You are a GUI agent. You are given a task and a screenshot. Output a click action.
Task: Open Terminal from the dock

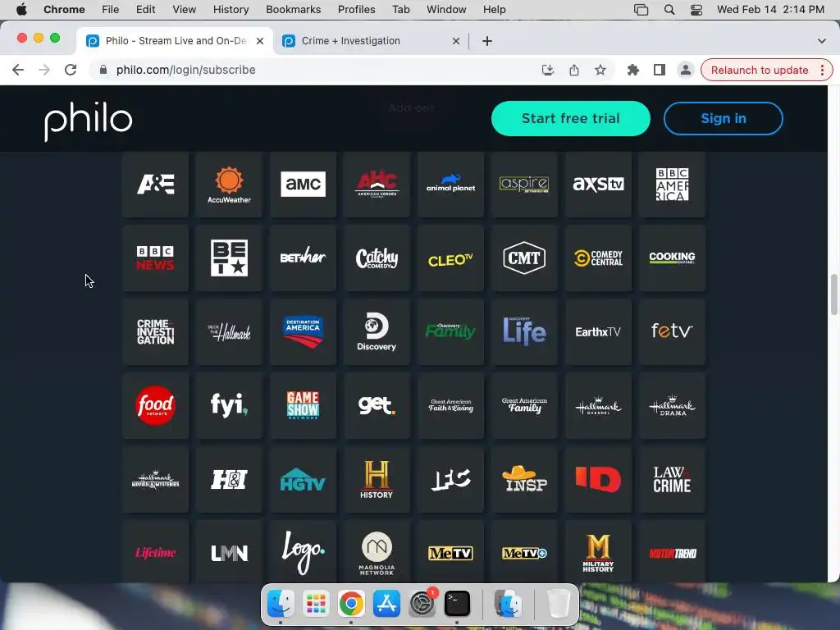click(x=457, y=604)
